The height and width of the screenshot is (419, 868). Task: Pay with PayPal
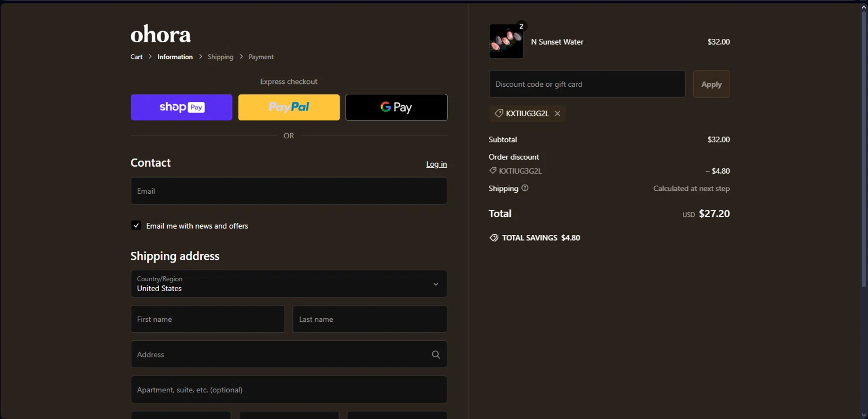pos(289,108)
